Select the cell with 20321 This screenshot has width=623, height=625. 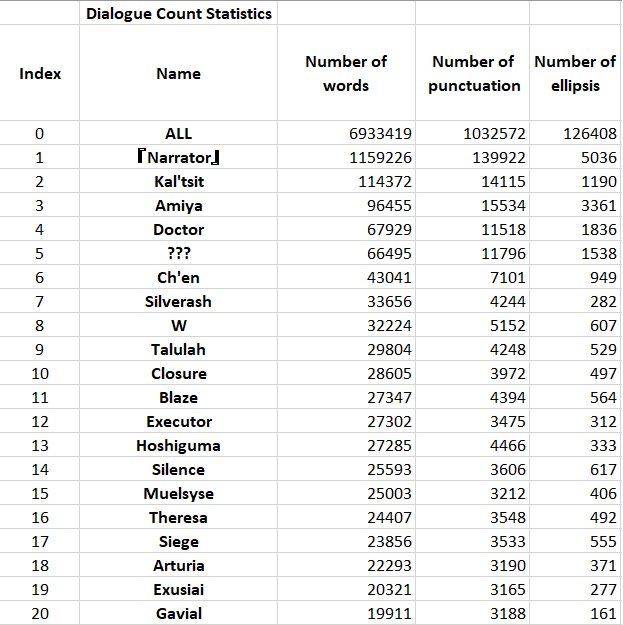coord(346,589)
